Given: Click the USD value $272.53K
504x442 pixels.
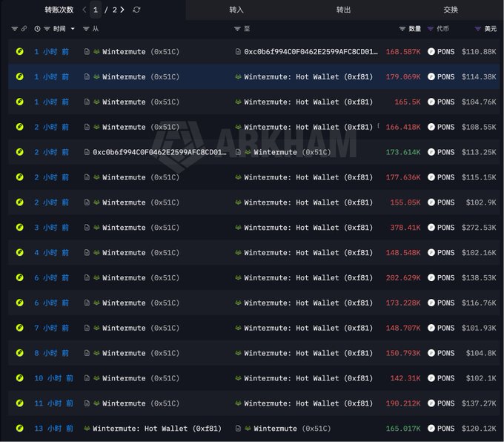Looking at the screenshot, I should 479,228.
